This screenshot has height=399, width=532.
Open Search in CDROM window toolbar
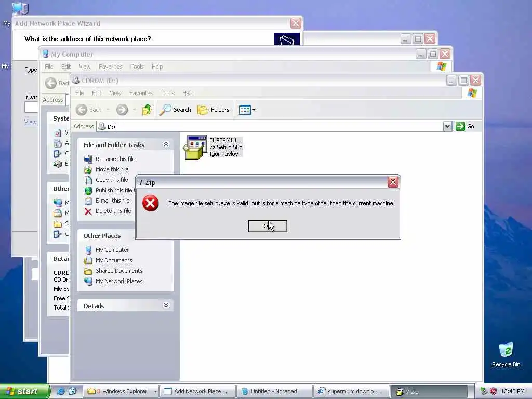click(176, 110)
